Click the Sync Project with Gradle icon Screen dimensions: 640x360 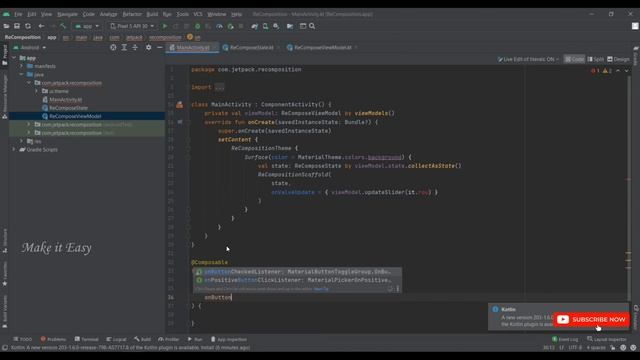255,26
